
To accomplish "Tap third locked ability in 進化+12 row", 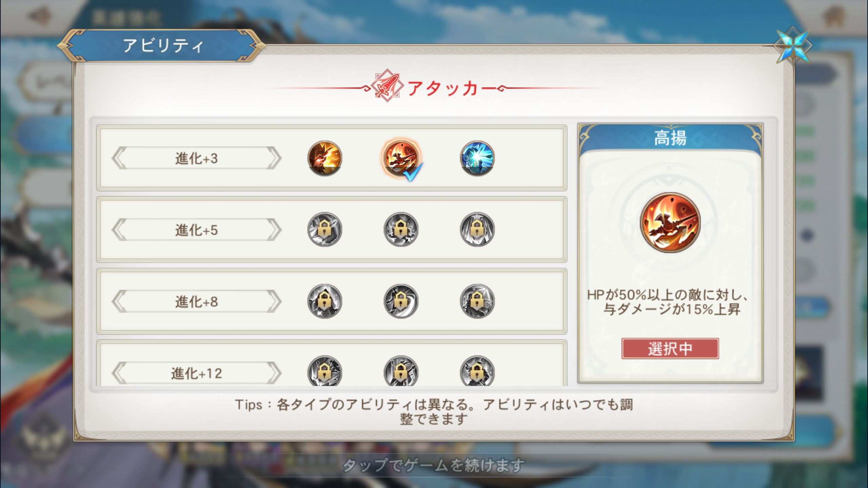I will pos(477,371).
